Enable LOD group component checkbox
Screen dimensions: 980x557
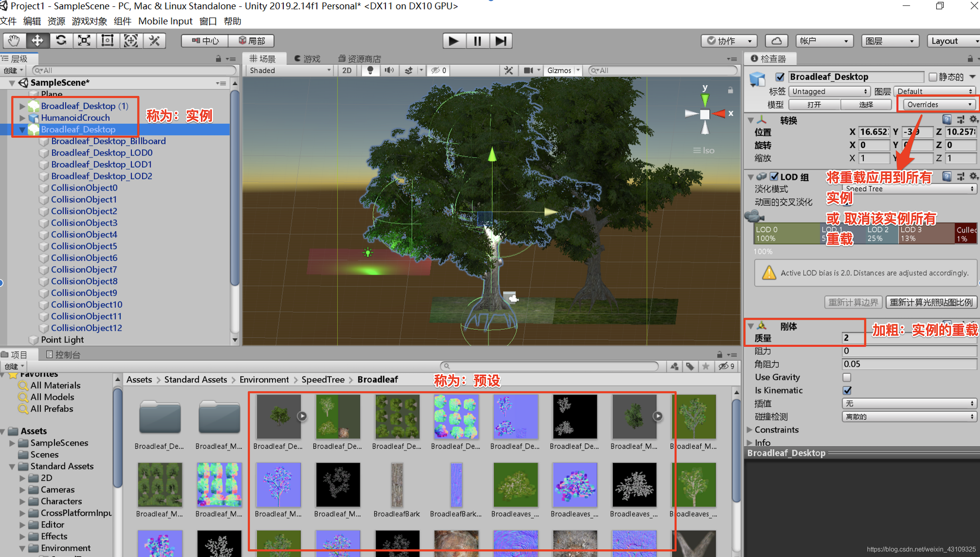(x=774, y=177)
